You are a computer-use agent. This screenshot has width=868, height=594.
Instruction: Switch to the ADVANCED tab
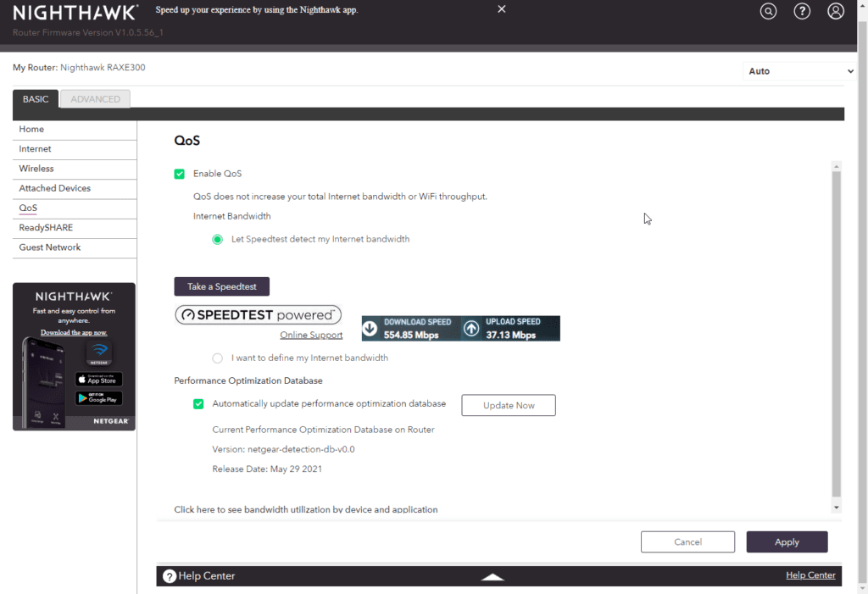pos(95,99)
